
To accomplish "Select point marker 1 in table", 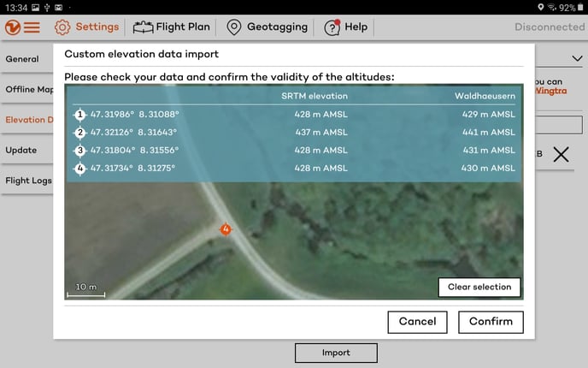I will point(79,115).
